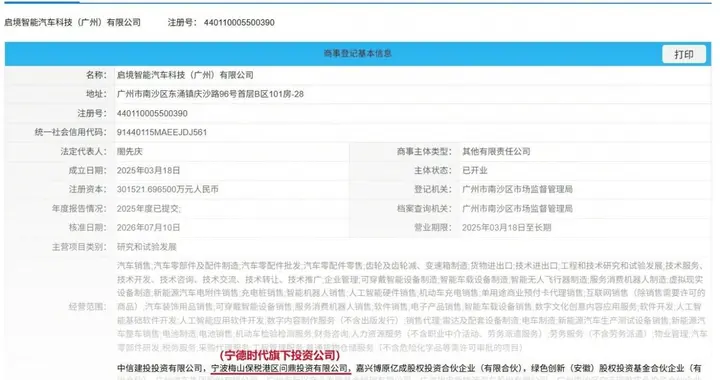Screen dimensions: 720x380
Task: Click shareholder 嘉兴博原亿成股权投资合伙企业
Action: click(416, 368)
